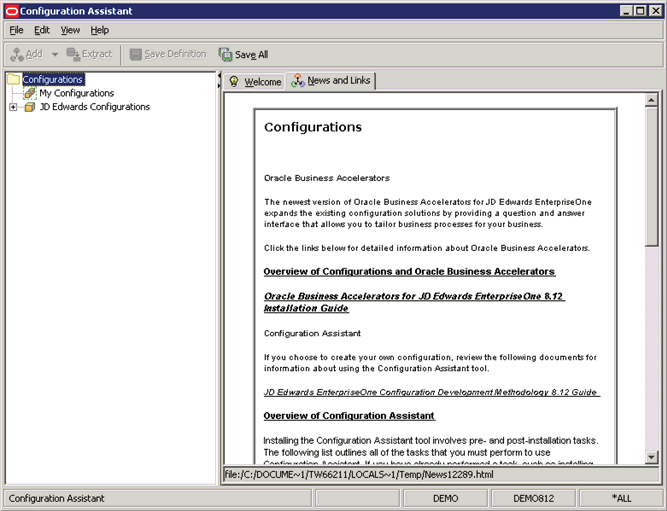Open Overview of Configurations and Oracle Business Accelerators link
This screenshot has height=511, width=667.
pos(409,272)
